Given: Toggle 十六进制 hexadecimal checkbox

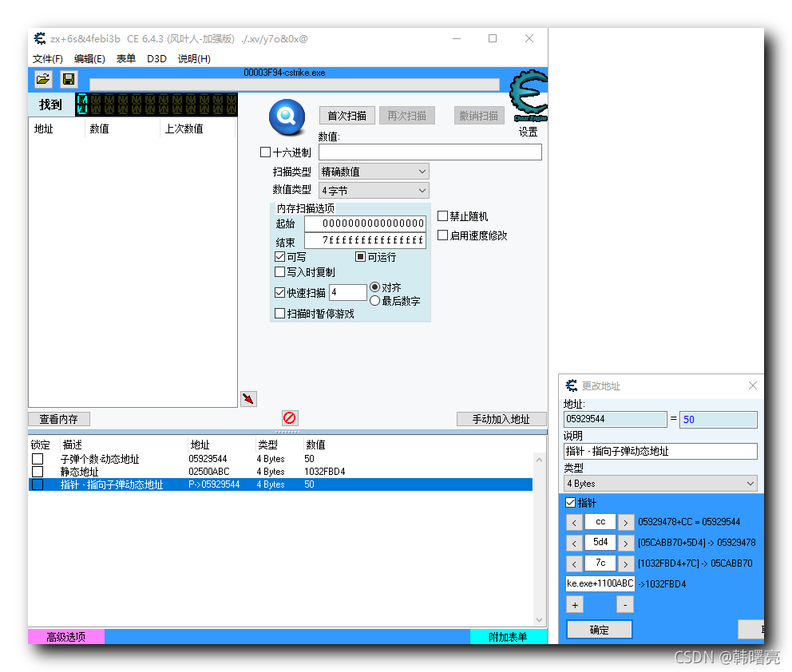Looking at the screenshot, I should [x=265, y=152].
